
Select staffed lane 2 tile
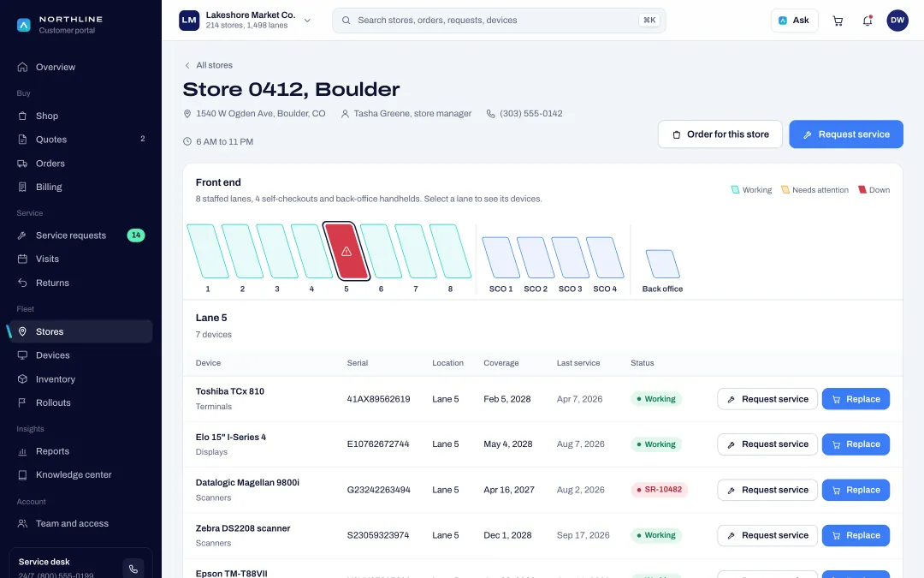tap(242, 251)
